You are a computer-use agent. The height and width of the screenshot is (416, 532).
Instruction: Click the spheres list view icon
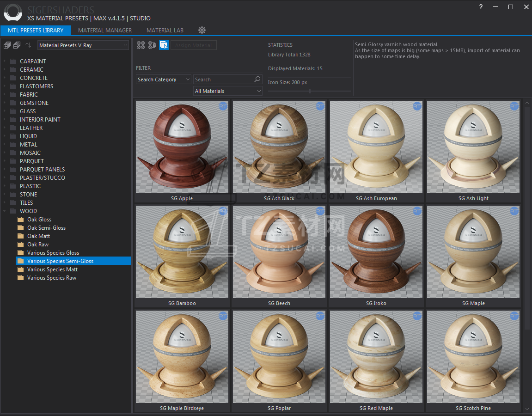(152, 45)
